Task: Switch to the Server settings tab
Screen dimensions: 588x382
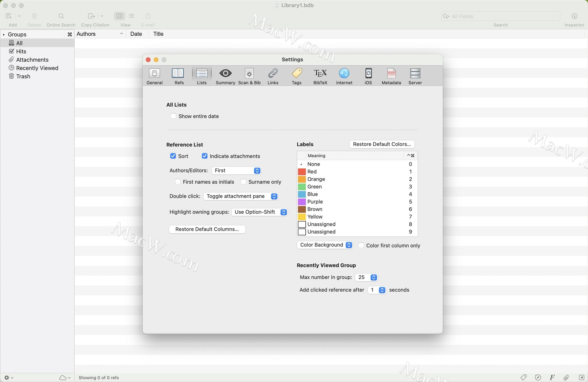Action: tap(415, 76)
